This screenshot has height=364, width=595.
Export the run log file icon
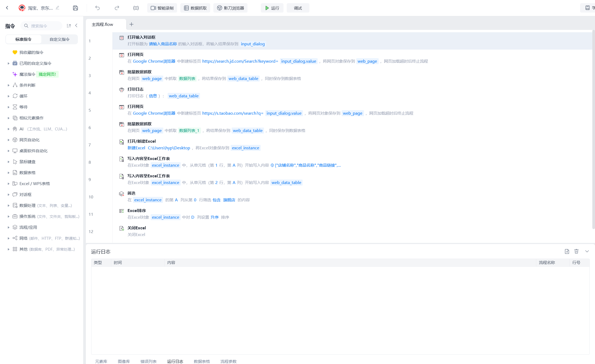(567, 251)
